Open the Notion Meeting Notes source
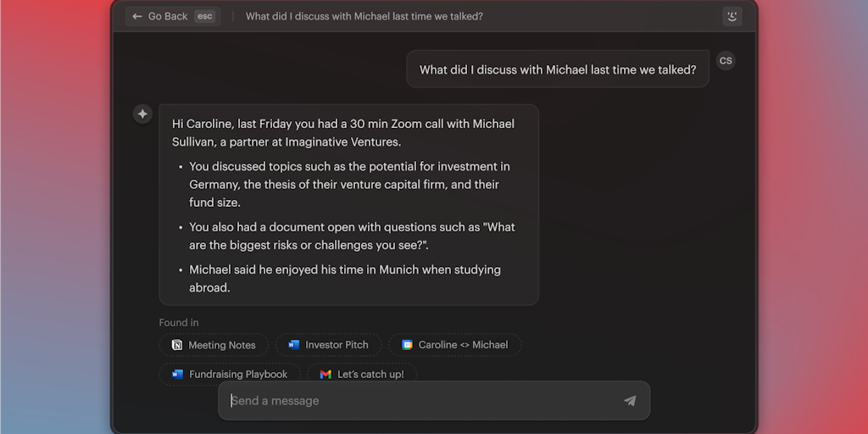This screenshot has height=434, width=868. [214, 345]
